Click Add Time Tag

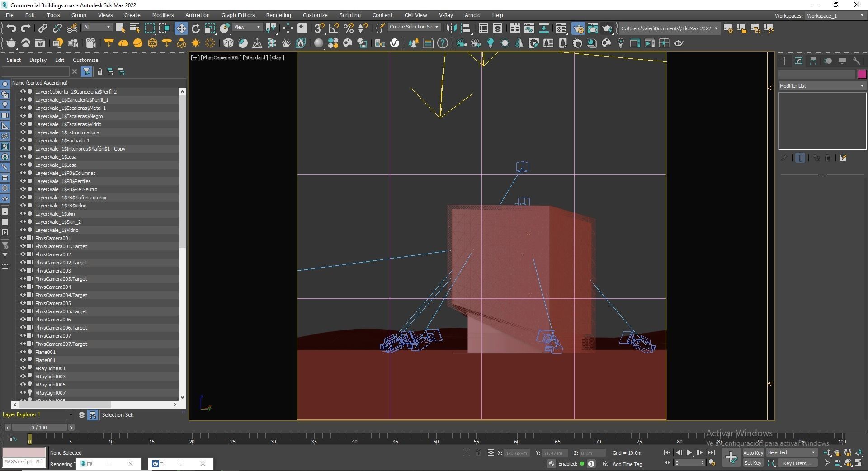tap(627, 464)
